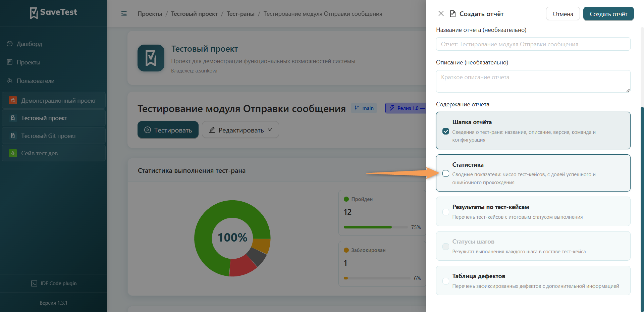The image size is (644, 312).
Task: Click the SaveTest logo
Action: [54, 12]
